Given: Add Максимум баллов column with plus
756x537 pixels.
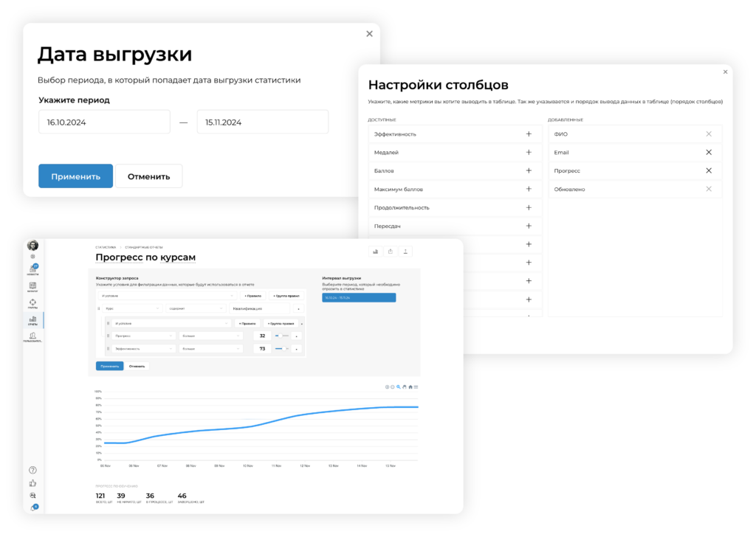Looking at the screenshot, I should click(x=529, y=189).
